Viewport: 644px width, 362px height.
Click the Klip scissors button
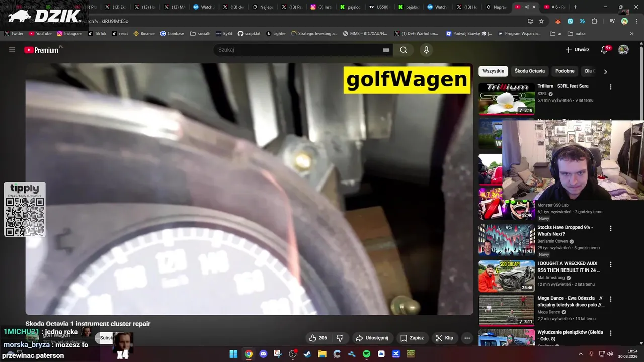[x=444, y=338]
